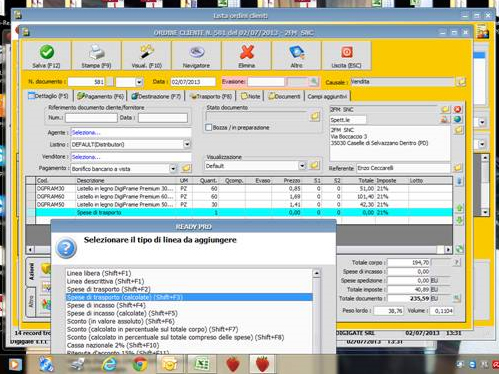Image resolution: width=499 pixels, height=374 pixels.
Task: Click the Data field showing 02/07/2013
Action: (193, 82)
